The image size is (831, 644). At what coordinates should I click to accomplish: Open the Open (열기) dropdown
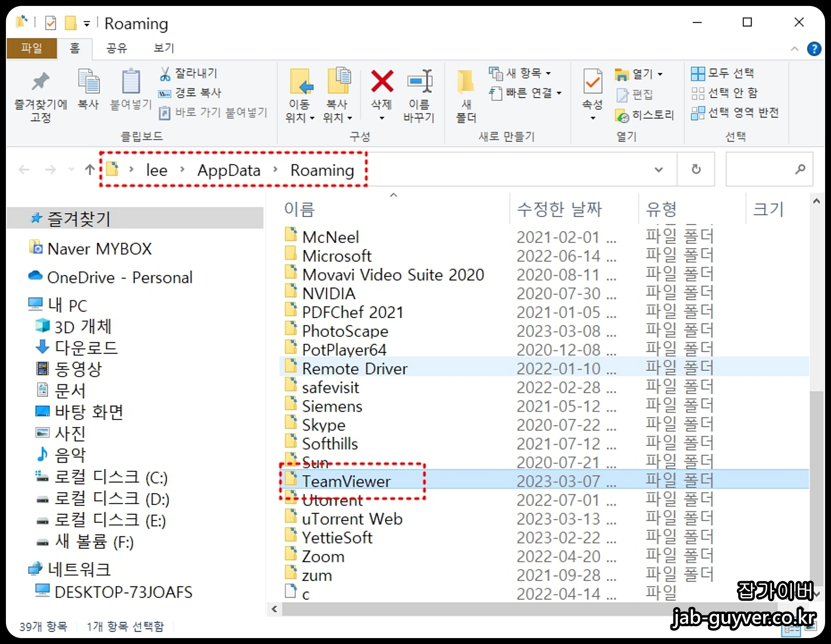(x=639, y=74)
